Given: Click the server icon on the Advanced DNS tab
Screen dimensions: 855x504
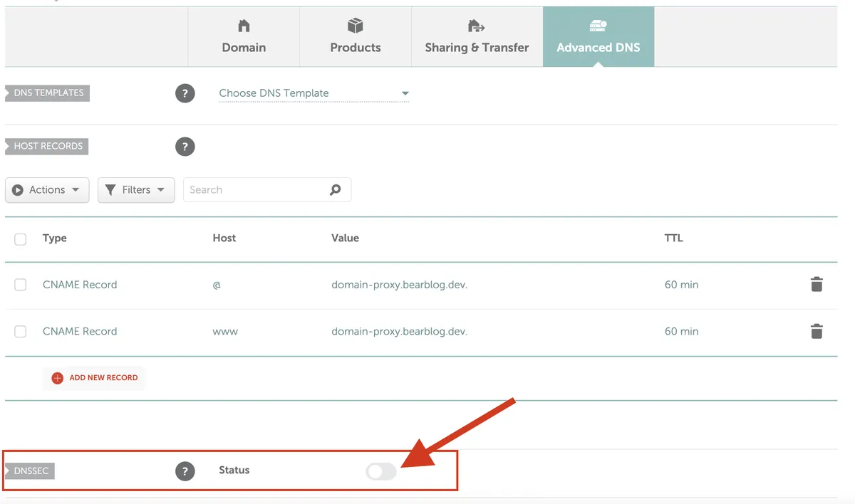Looking at the screenshot, I should click(598, 26).
